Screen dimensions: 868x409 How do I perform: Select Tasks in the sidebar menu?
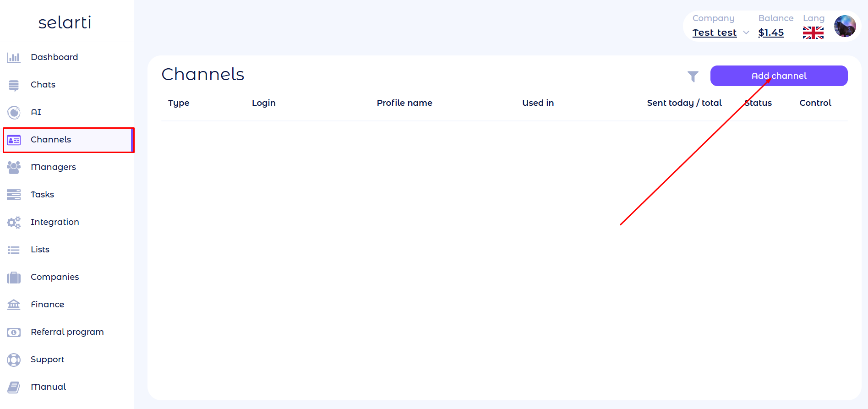[42, 195]
